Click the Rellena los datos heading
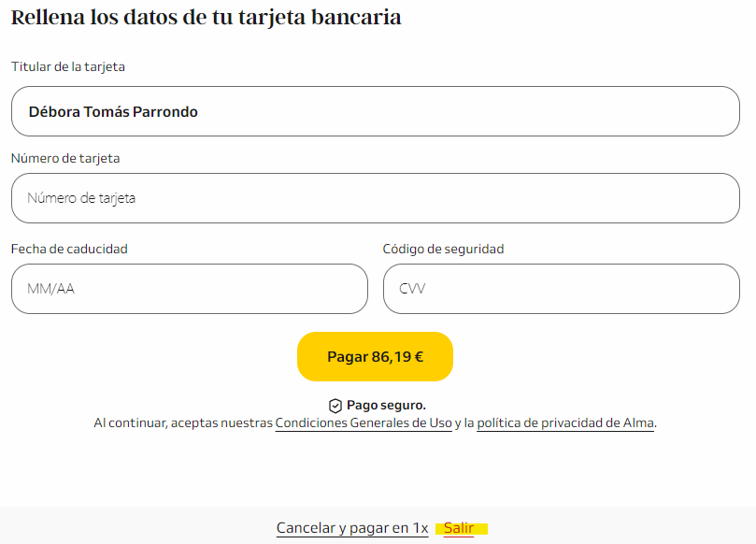This screenshot has height=544, width=756. [x=206, y=18]
